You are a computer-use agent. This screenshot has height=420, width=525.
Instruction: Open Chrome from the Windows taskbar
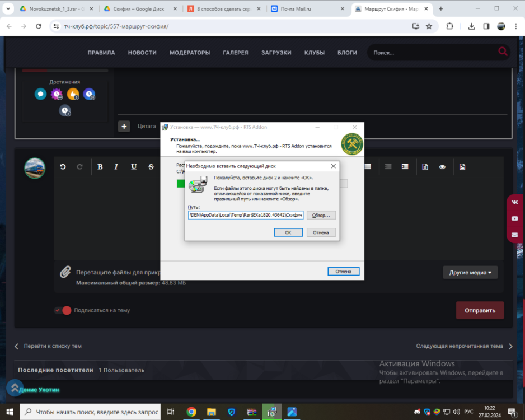(191, 412)
